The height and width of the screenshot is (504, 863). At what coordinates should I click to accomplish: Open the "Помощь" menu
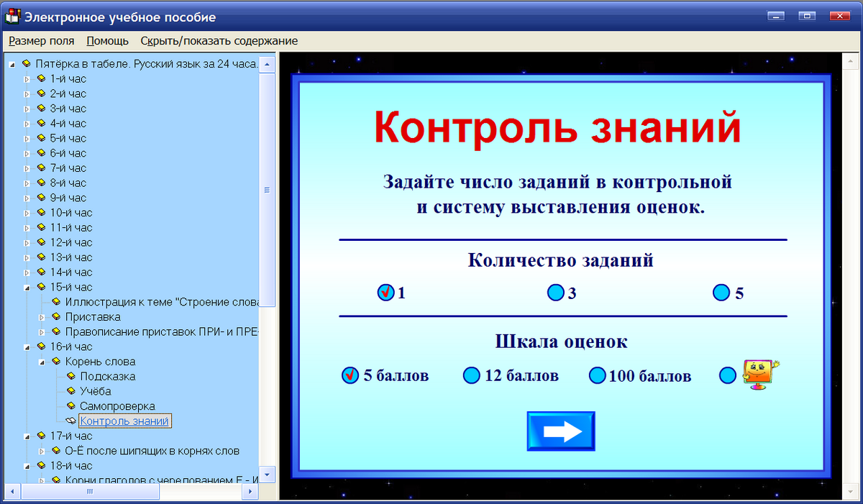point(106,41)
